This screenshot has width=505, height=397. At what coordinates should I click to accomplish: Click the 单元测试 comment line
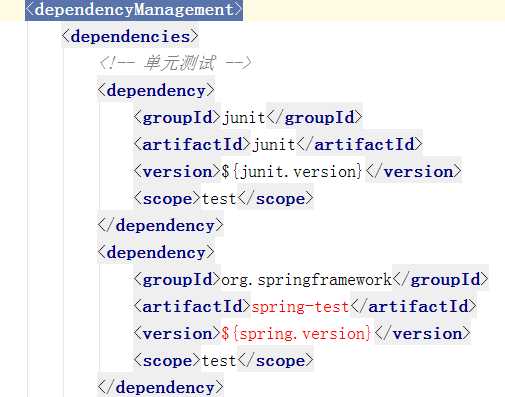[175, 63]
